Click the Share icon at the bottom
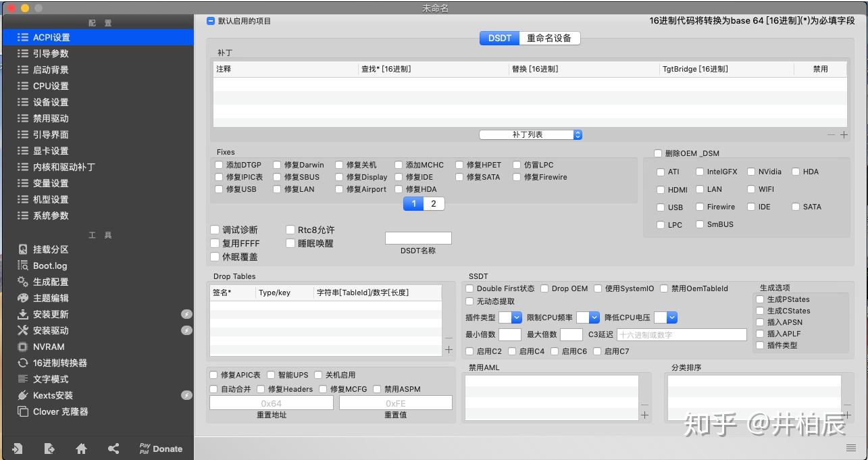 pos(113,448)
